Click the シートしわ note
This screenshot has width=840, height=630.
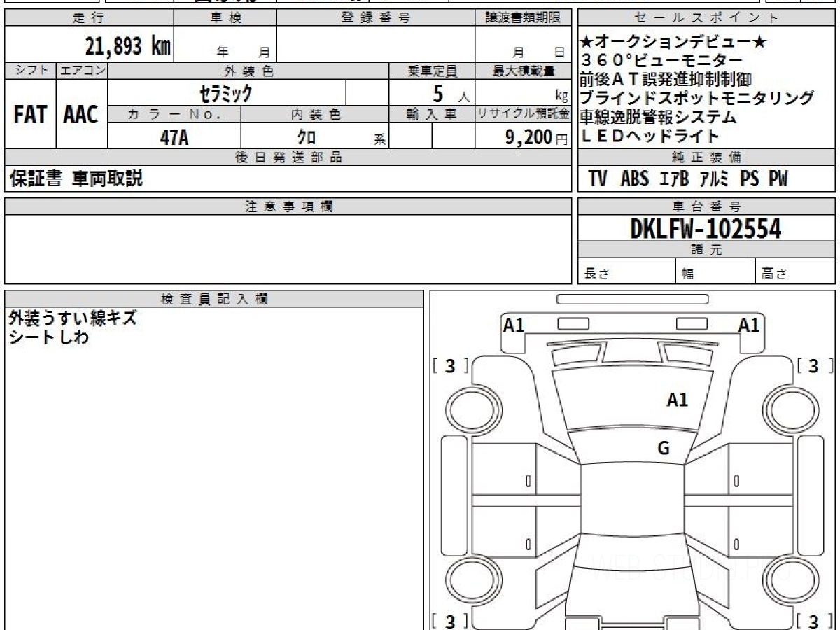[x=49, y=337]
